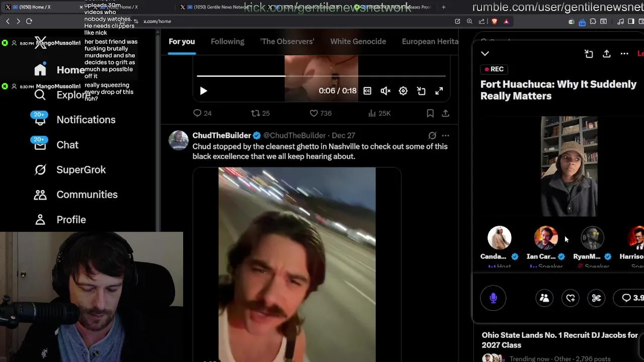Open the Chat envelope icon
Screen dimensions: 644x362
(40, 145)
